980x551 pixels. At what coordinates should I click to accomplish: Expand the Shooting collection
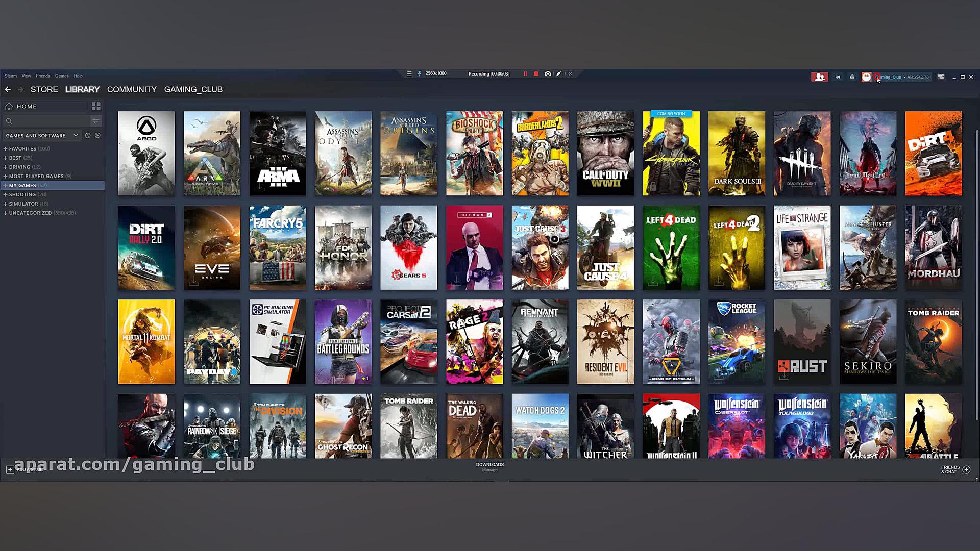(x=5, y=194)
